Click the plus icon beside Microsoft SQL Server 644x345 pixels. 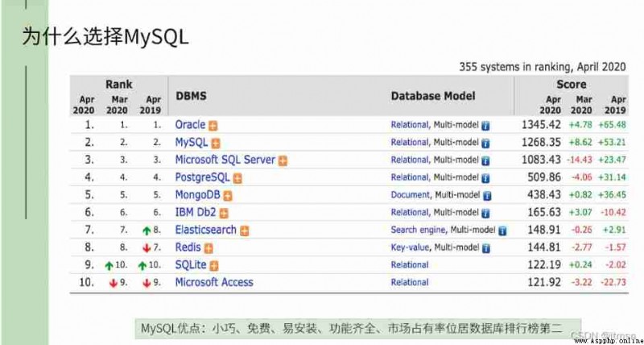283,160
